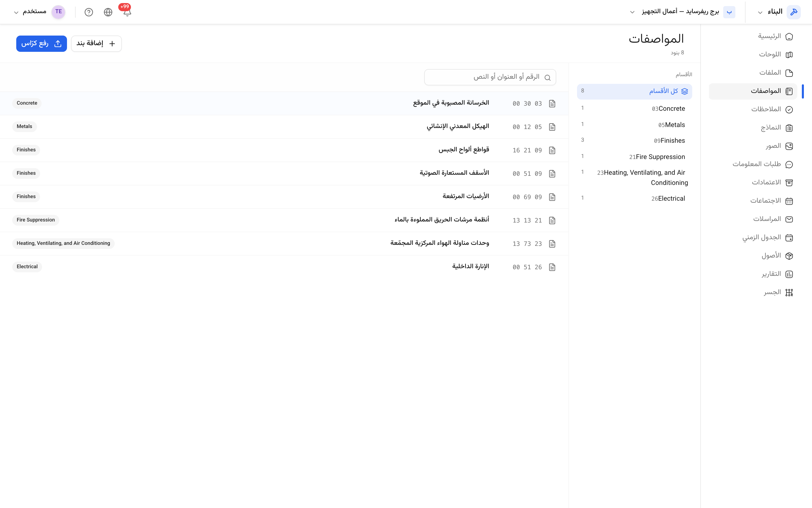
Task: Click the النماذج forms icon
Action: click(x=789, y=128)
